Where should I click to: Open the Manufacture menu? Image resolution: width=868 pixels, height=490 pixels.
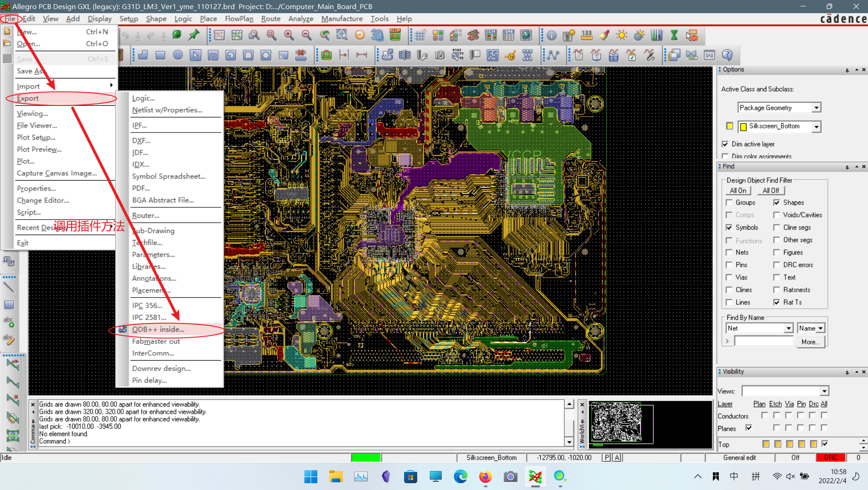[x=341, y=19]
